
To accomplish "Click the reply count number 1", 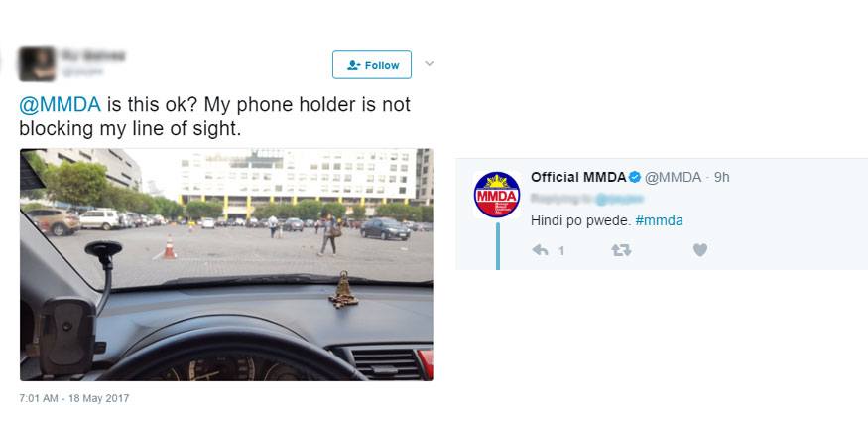I will [x=561, y=251].
